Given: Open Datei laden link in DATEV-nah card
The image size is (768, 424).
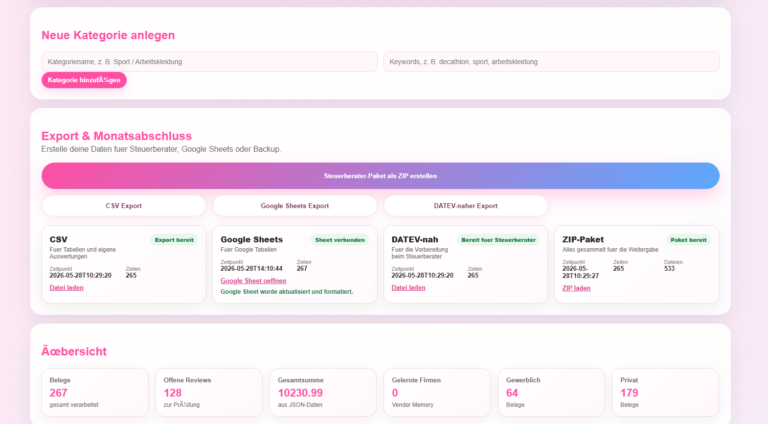Looking at the screenshot, I should click(x=408, y=288).
